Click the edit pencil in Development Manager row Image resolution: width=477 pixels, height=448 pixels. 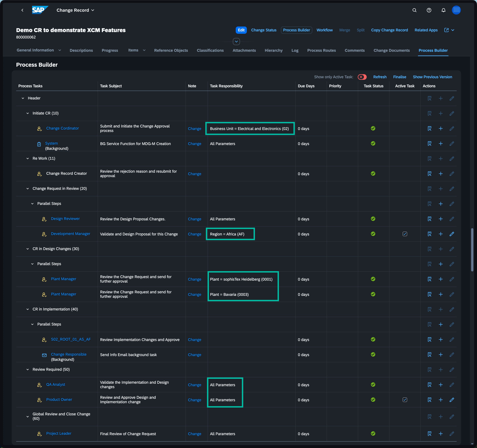point(452,234)
